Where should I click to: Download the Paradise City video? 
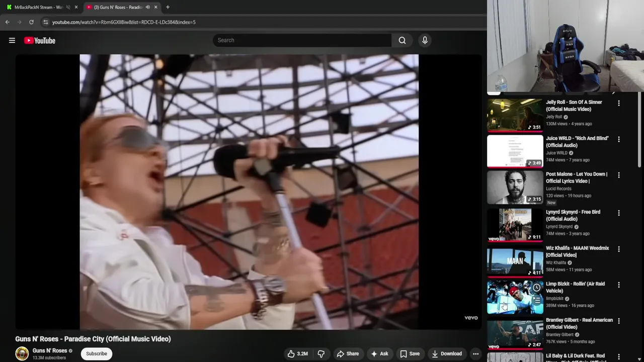(x=447, y=353)
